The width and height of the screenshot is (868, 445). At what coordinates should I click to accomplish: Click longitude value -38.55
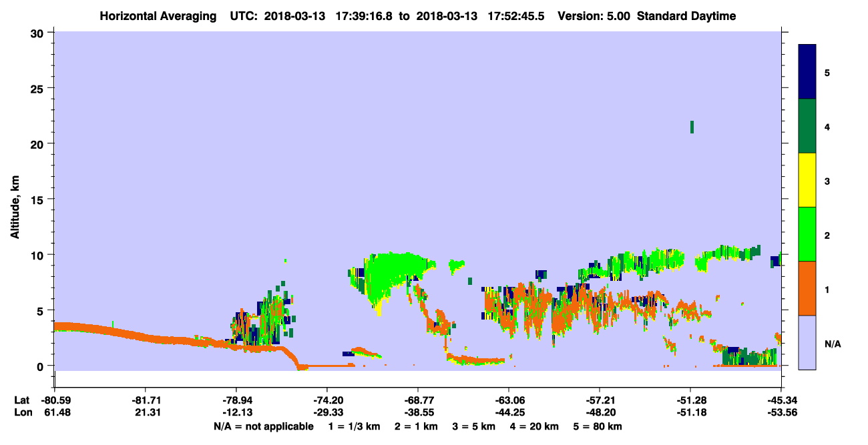[417, 413]
